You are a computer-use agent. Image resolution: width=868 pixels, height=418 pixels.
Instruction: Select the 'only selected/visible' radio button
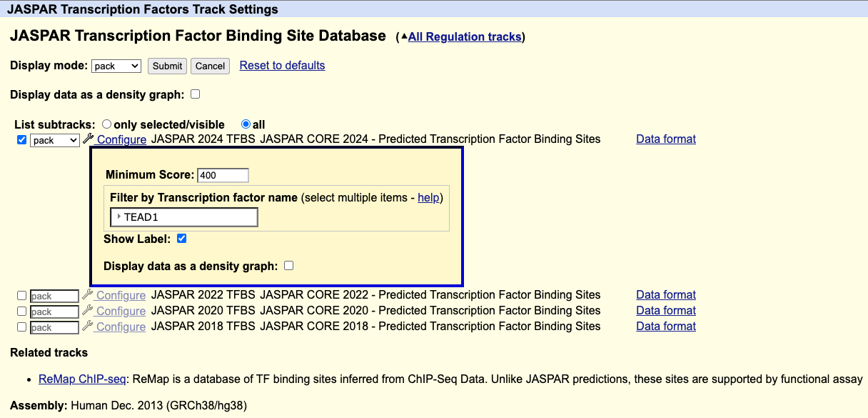[107, 124]
